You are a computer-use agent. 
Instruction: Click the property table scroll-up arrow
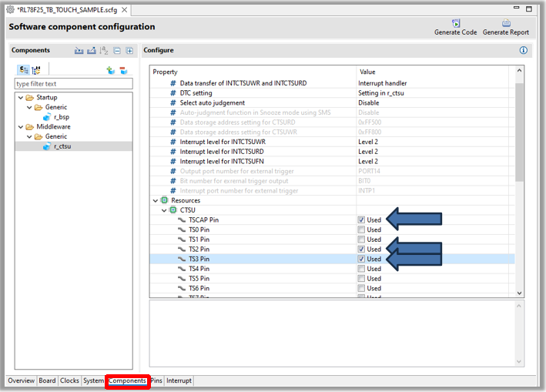519,70
